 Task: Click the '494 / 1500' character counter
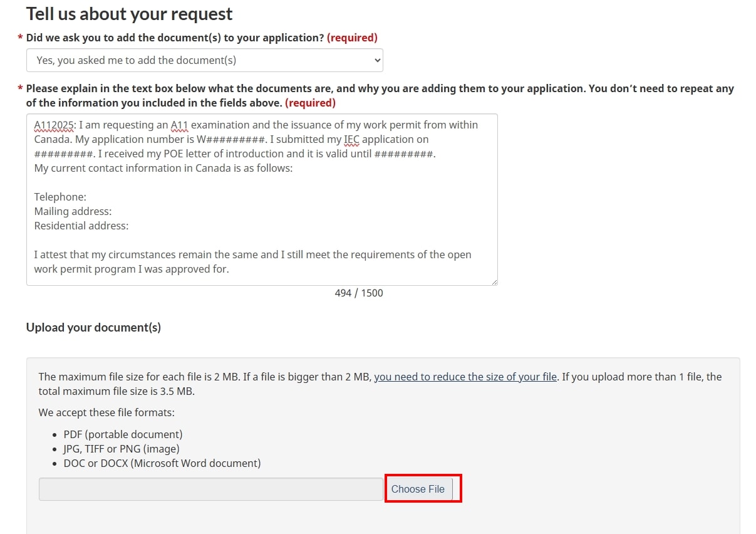[359, 293]
